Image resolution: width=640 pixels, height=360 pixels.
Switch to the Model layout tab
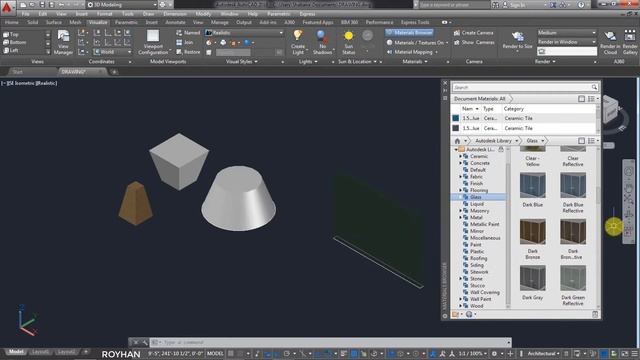click(x=16, y=352)
